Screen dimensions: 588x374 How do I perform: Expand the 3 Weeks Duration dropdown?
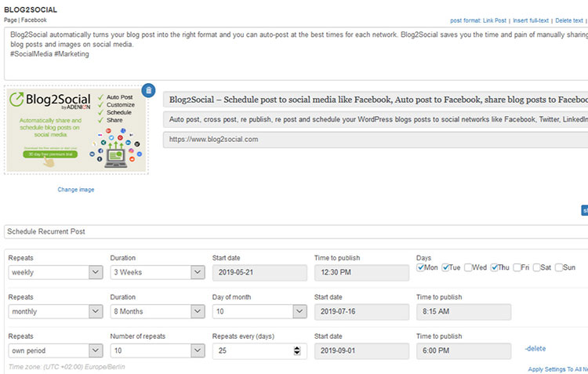[157, 272]
